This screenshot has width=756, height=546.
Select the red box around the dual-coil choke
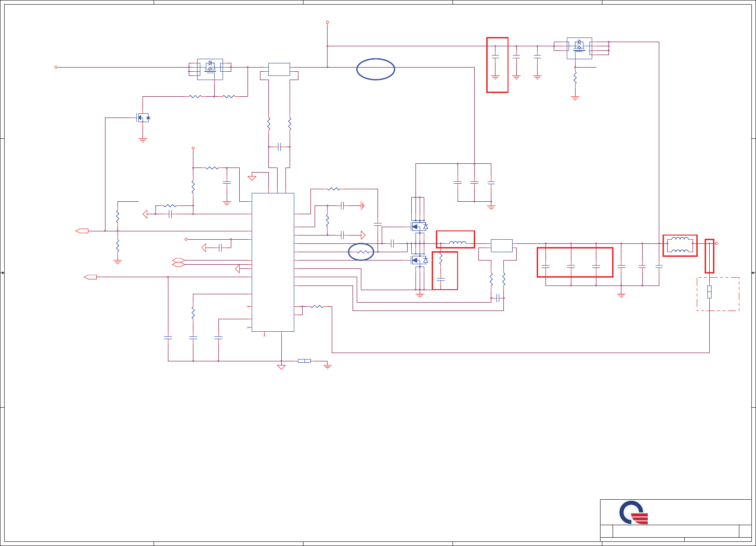point(680,245)
